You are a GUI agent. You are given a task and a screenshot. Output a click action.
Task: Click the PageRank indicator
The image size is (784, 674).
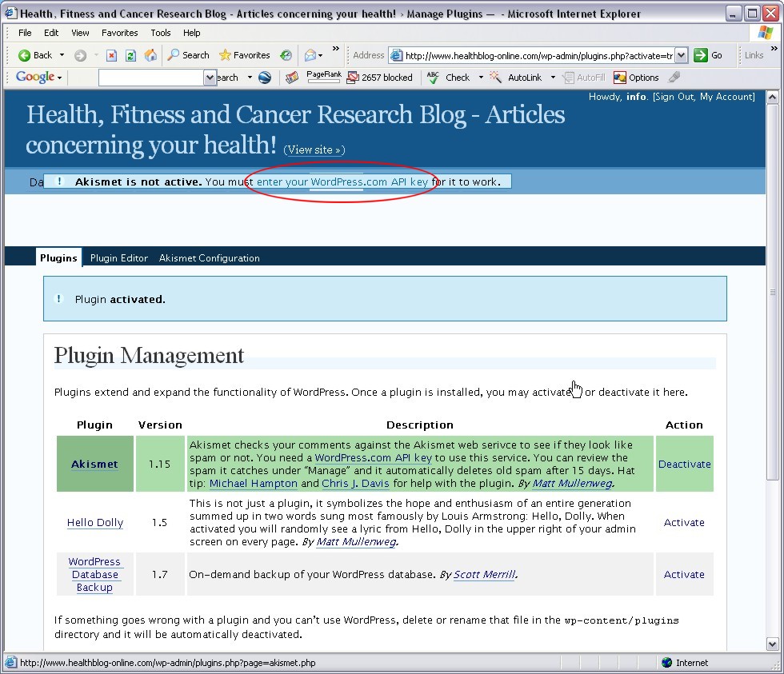324,77
